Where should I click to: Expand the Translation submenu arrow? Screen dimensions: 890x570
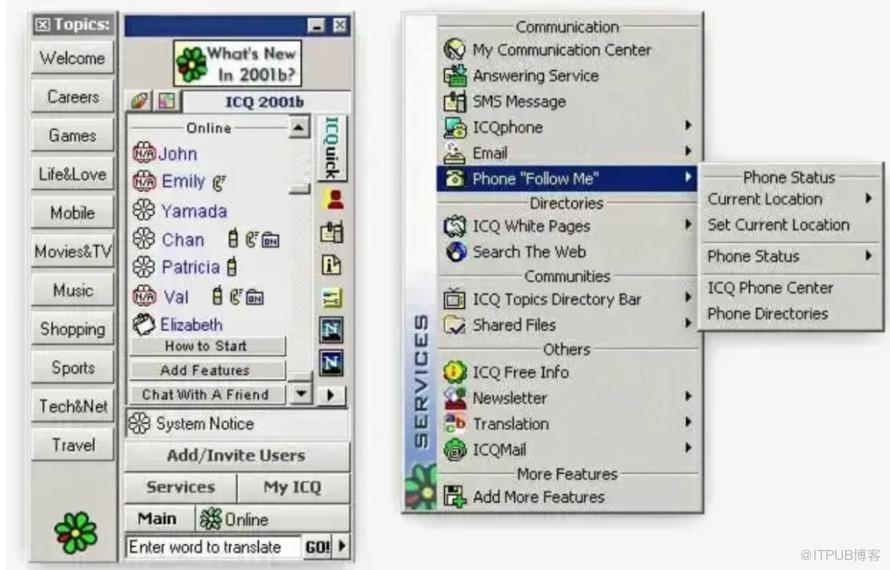click(688, 422)
